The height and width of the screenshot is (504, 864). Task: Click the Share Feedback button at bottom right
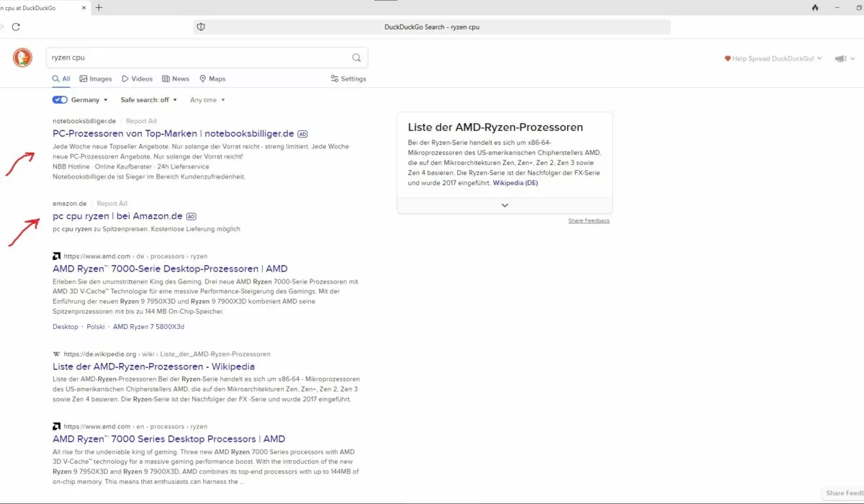[844, 493]
